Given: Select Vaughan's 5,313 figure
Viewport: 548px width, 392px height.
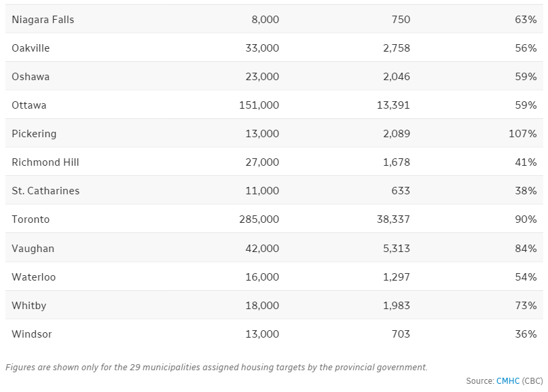Looking at the screenshot, I should [396, 249].
